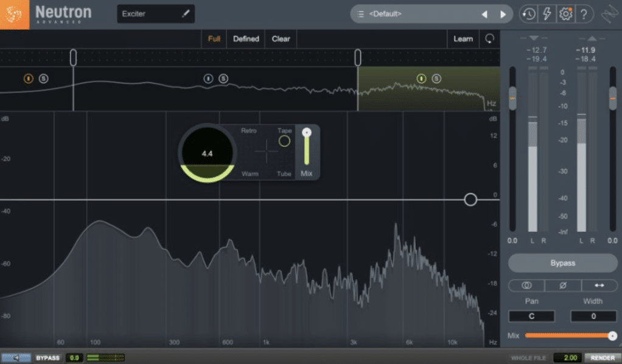The image size is (622, 364).
Task: Click the output meter up-triangle icon
Action: pos(592,38)
